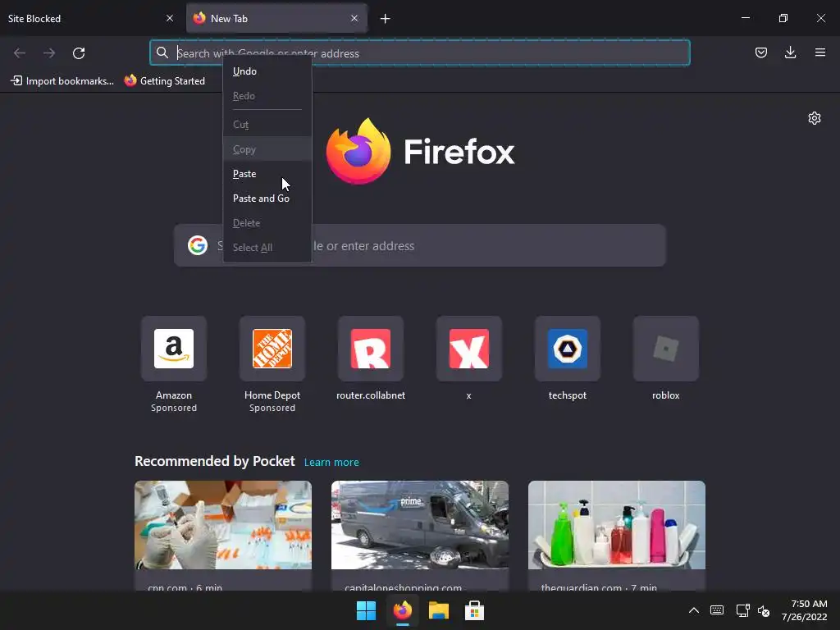Open the Save to Pocket button
The image size is (840, 630).
pos(761,52)
